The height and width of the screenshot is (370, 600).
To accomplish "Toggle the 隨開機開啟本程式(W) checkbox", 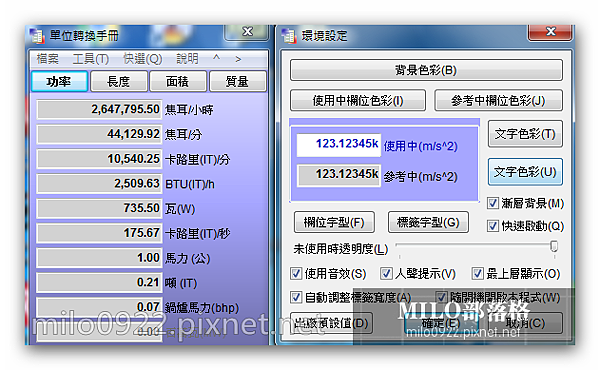I will (x=441, y=297).
